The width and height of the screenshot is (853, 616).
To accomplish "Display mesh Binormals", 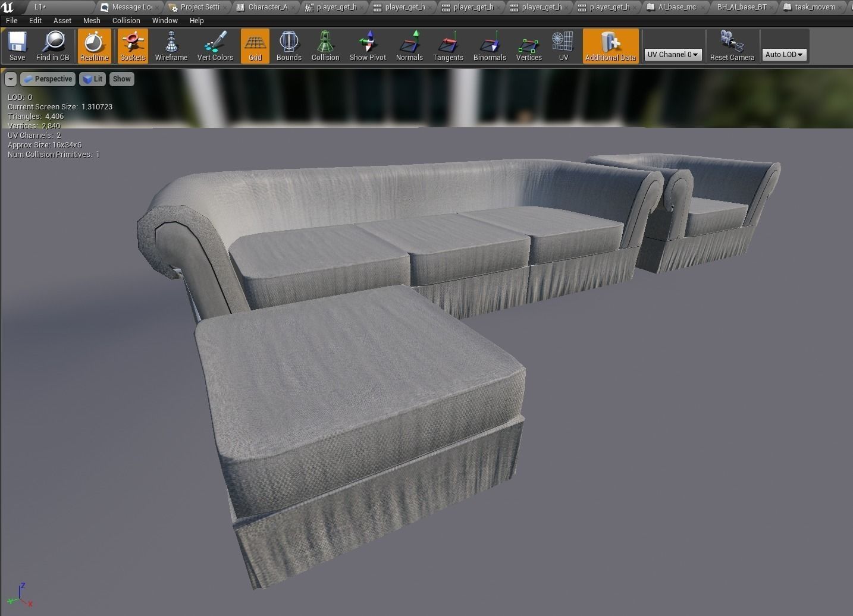I will click(x=490, y=46).
